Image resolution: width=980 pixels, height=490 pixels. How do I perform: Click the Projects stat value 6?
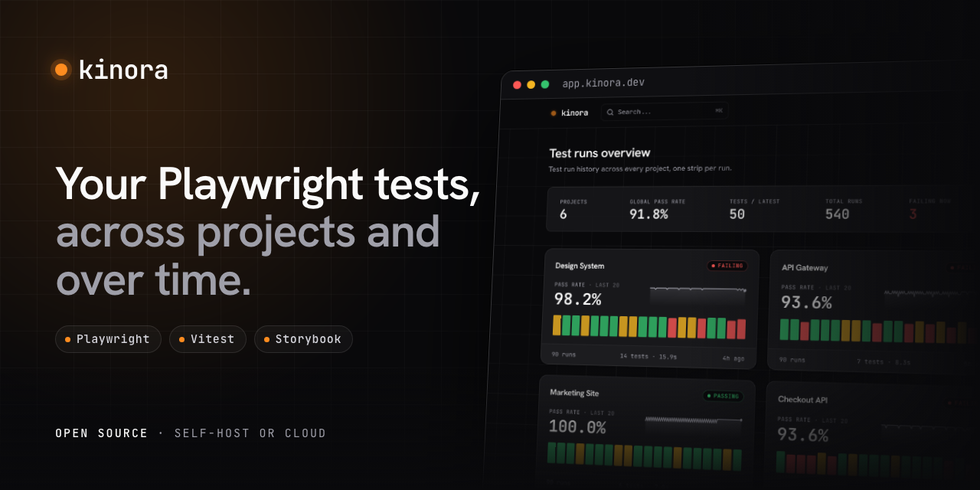(x=563, y=214)
